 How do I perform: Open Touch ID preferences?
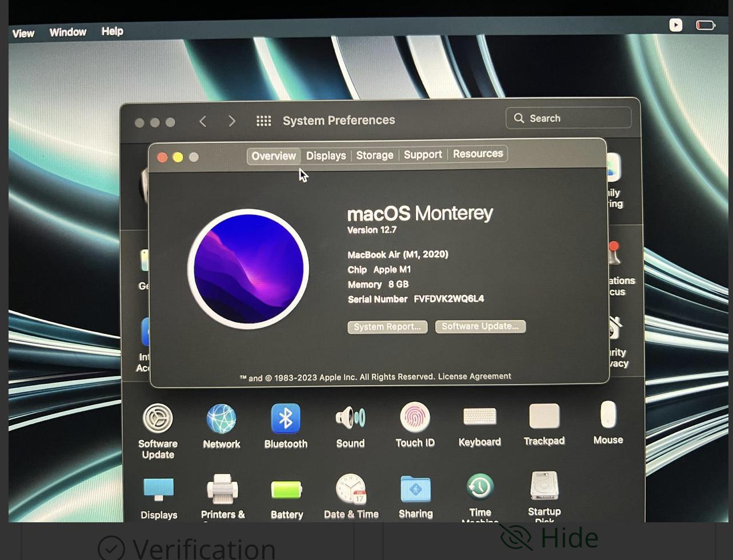point(415,425)
